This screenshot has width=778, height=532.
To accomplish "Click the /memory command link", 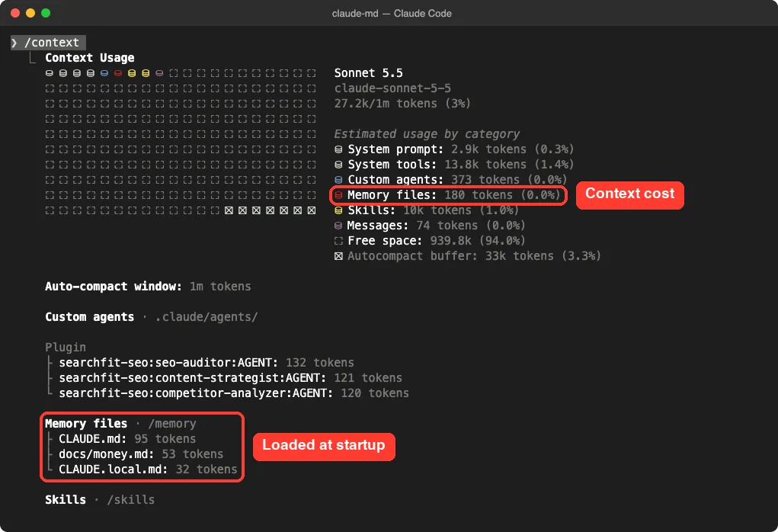I will pyautogui.click(x=172, y=424).
